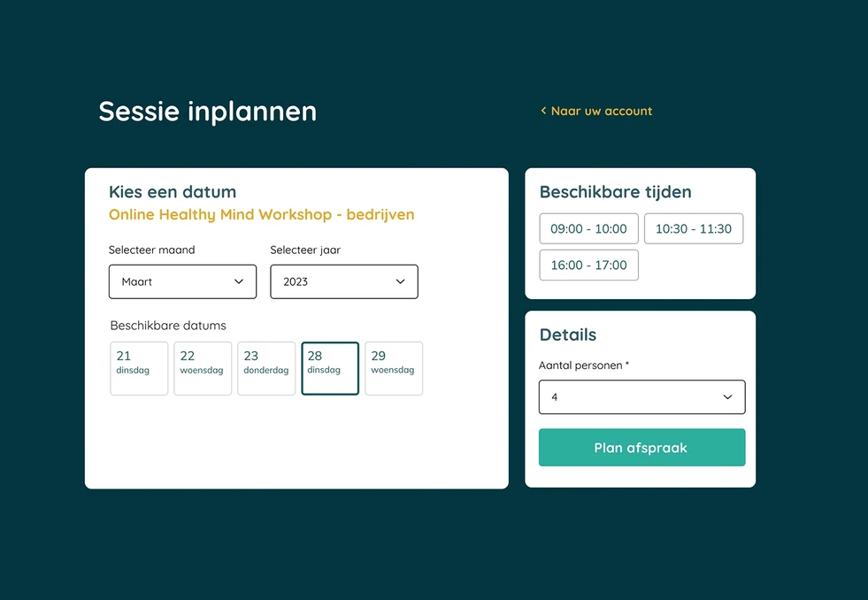Select date 23 donderdag
The image size is (868, 600).
pos(266,369)
